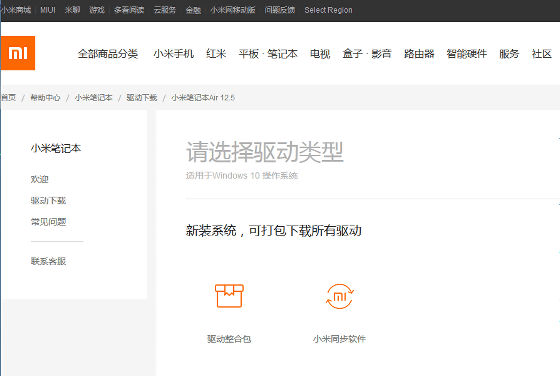Screen dimensions: 560x376
Task: Go to 帮助中心 in breadcrumb
Action: pos(45,97)
